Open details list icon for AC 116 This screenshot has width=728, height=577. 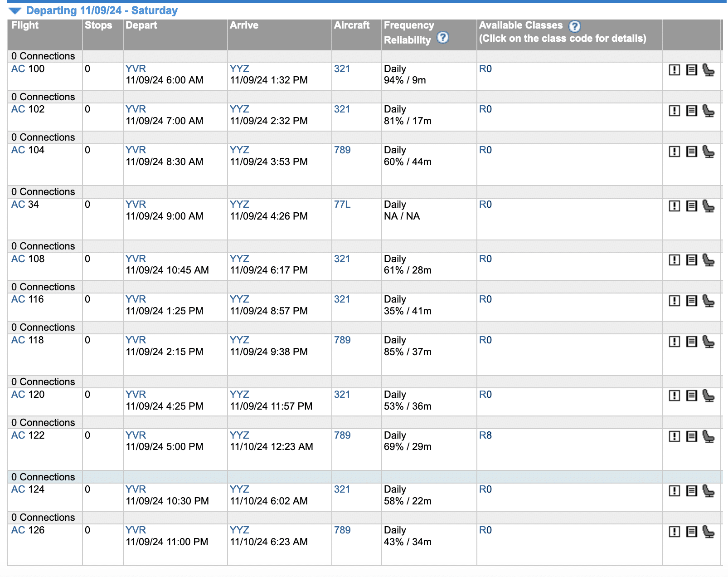[691, 301]
